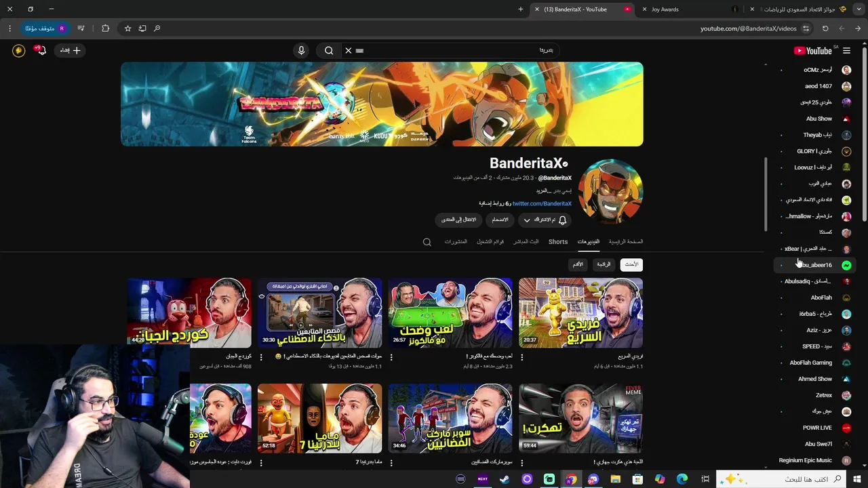Click the Windows taskbar search box

(x=781, y=479)
